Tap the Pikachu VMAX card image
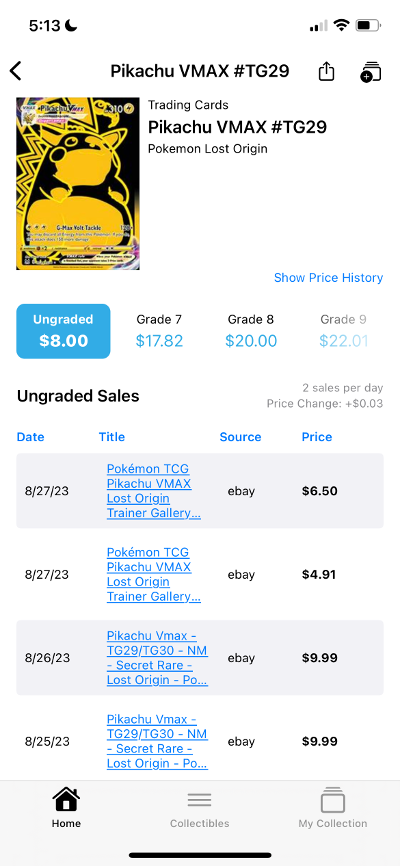The width and height of the screenshot is (400, 866). pos(78,184)
